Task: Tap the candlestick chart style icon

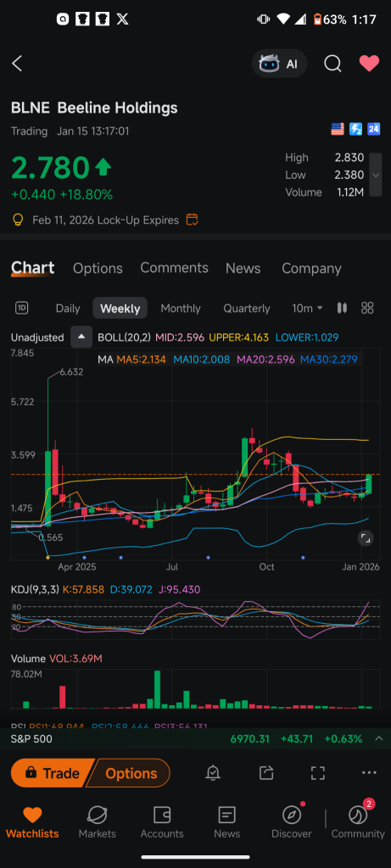Action: point(343,309)
